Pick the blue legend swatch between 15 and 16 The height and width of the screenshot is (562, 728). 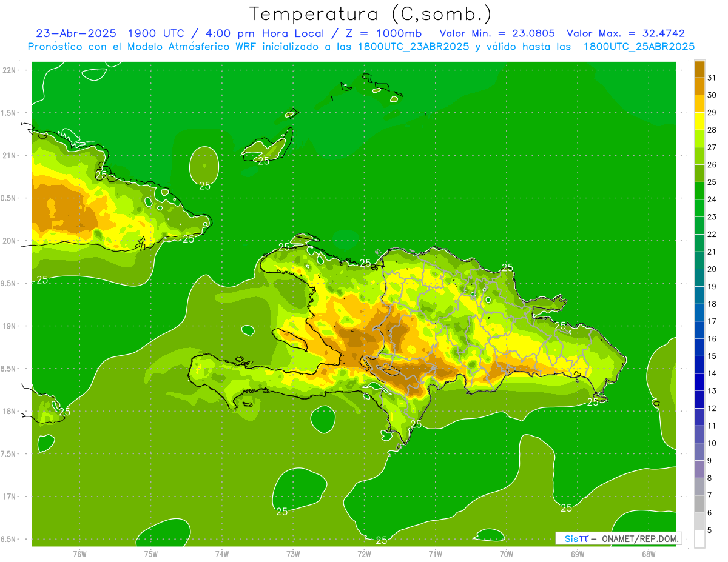click(699, 347)
